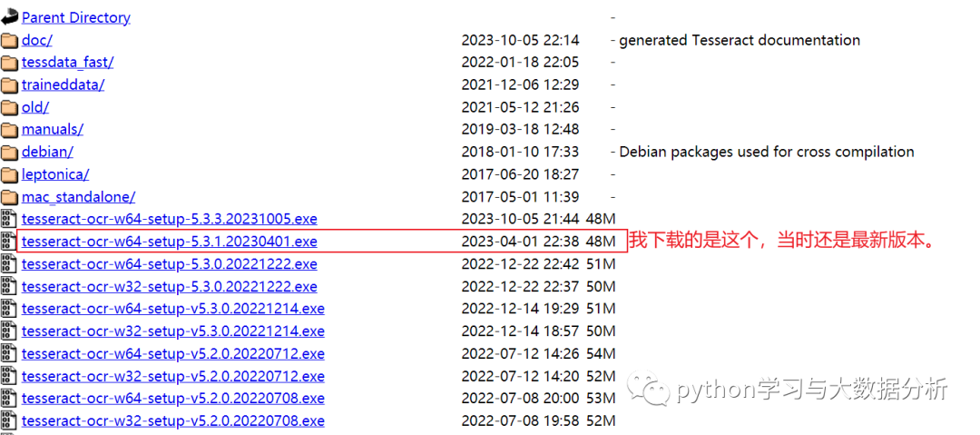Click the file icon for w32-setup-v5.3.0.20221214.exe
This screenshot has width=980, height=435.
pos(9,331)
